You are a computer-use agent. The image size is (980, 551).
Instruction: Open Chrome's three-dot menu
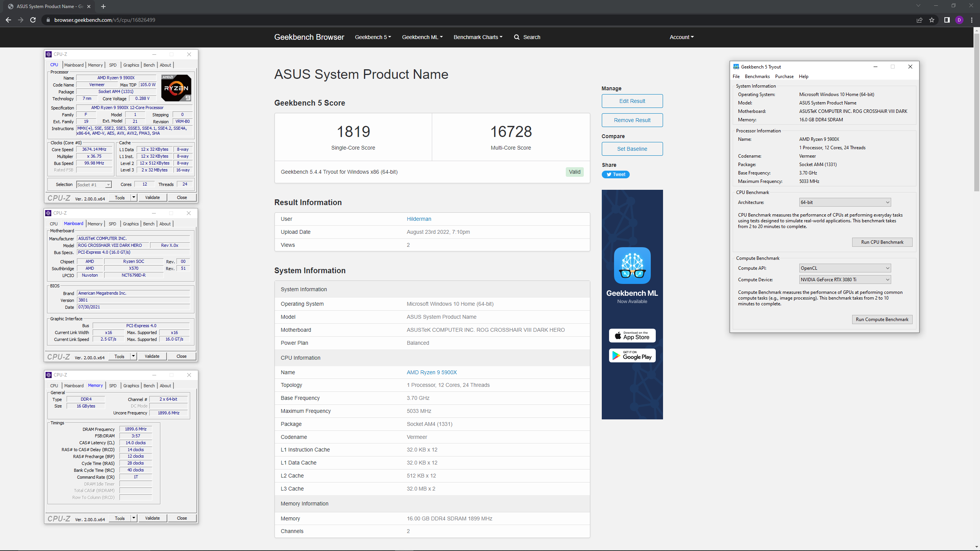coord(972,20)
